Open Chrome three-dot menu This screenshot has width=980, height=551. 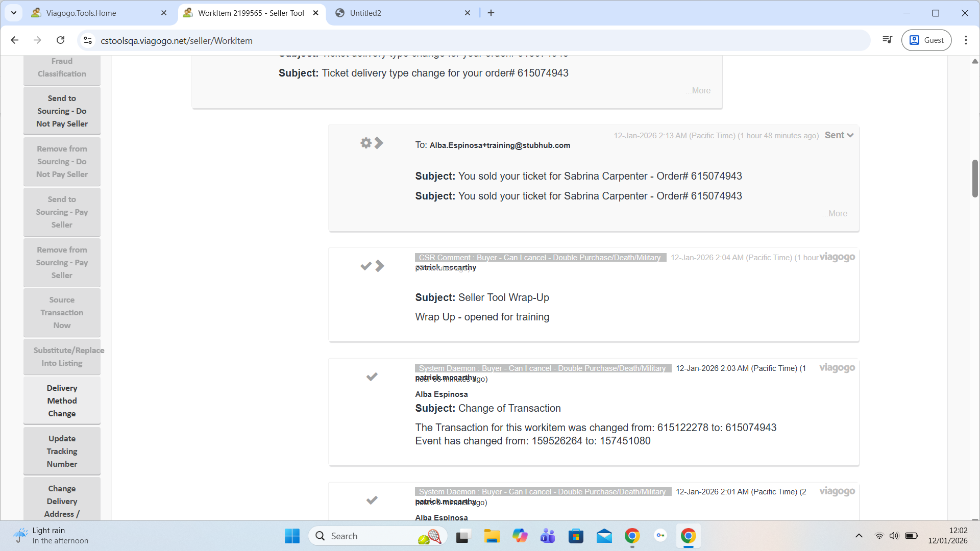966,40
